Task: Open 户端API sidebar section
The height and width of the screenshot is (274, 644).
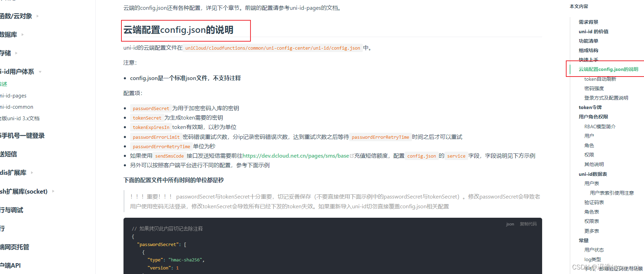Action: point(10,266)
